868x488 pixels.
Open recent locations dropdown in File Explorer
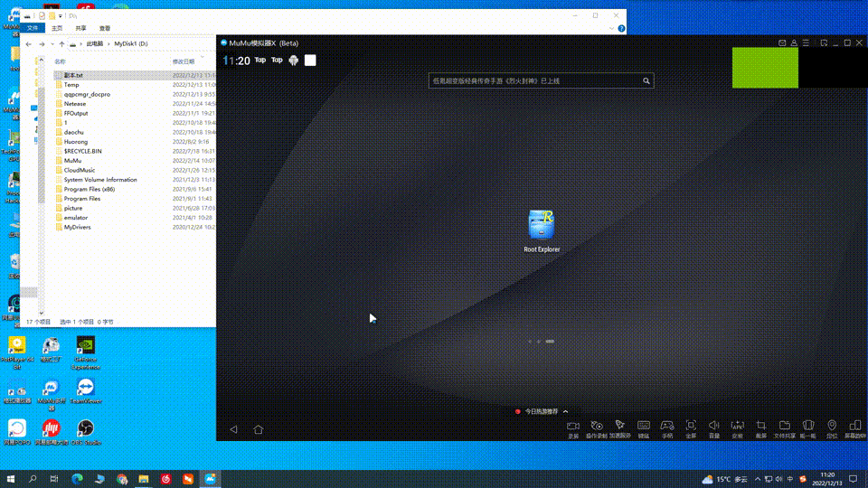tap(52, 43)
